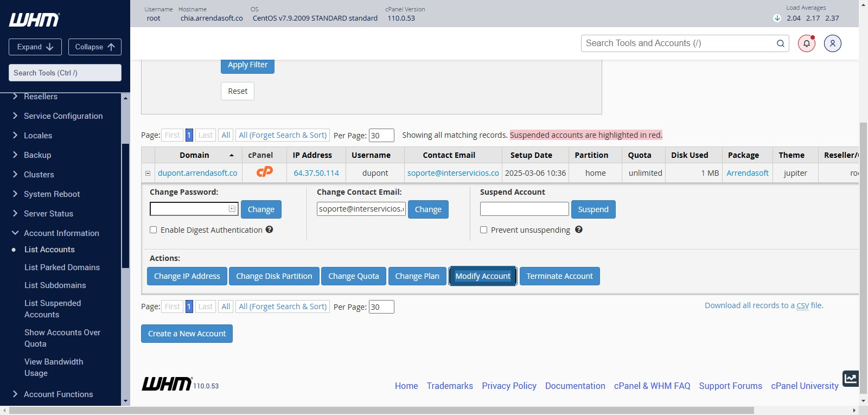Screen dimensions: 868x415
Task: Open Digest Authentication help icon
Action: tap(269, 229)
